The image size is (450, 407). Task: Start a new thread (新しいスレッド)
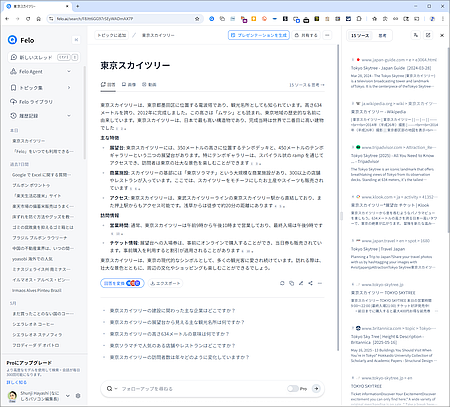point(44,57)
